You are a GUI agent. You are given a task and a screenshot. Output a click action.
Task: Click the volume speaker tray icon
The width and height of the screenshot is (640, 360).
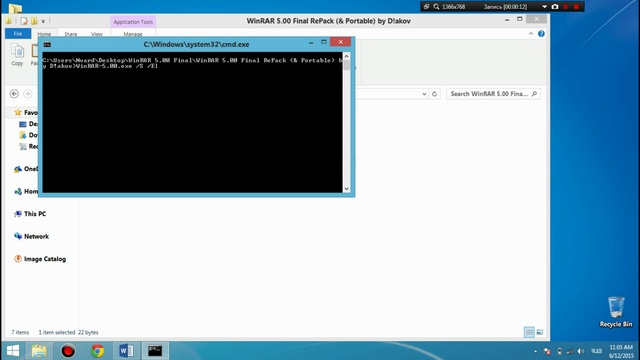tap(581, 351)
